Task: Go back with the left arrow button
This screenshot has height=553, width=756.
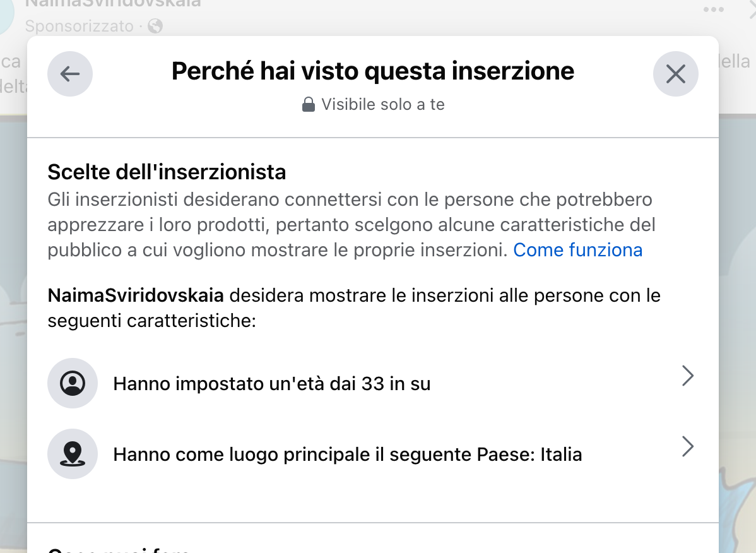Action: pos(70,74)
